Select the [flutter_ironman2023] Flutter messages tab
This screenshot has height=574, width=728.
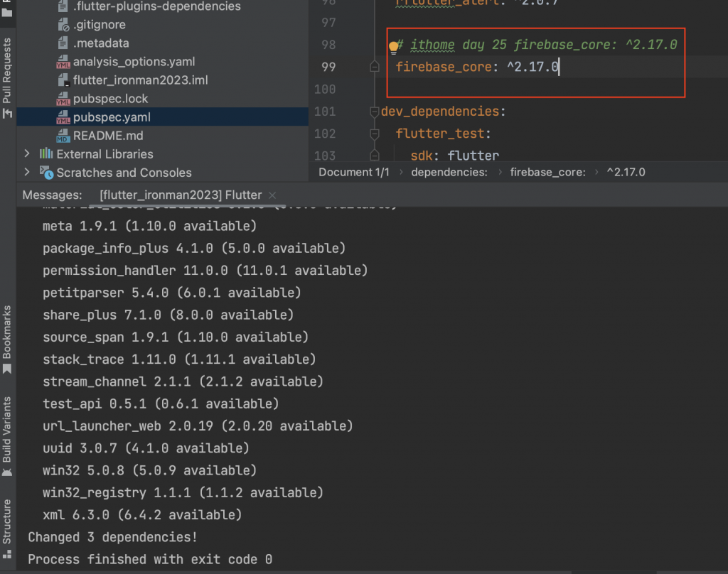coord(181,195)
